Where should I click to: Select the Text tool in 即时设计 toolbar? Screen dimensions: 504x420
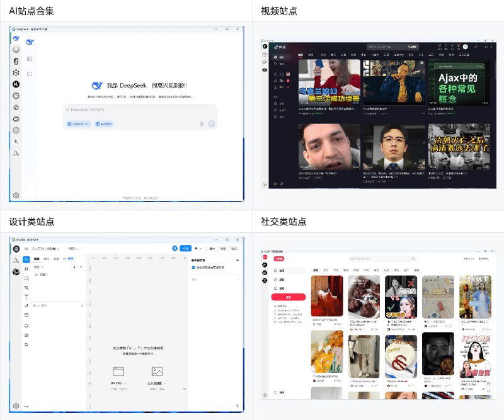(x=25, y=296)
